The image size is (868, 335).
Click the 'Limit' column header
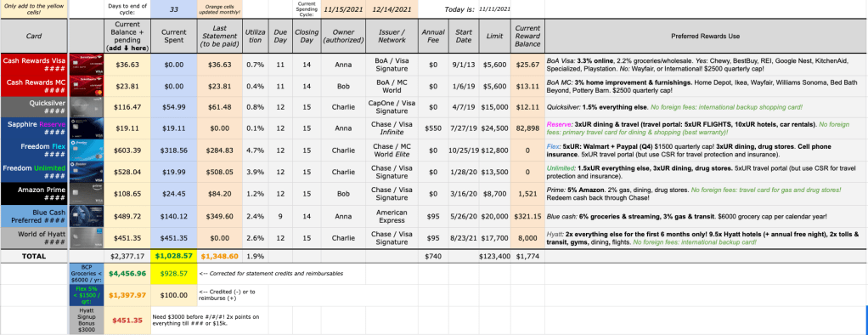click(494, 36)
